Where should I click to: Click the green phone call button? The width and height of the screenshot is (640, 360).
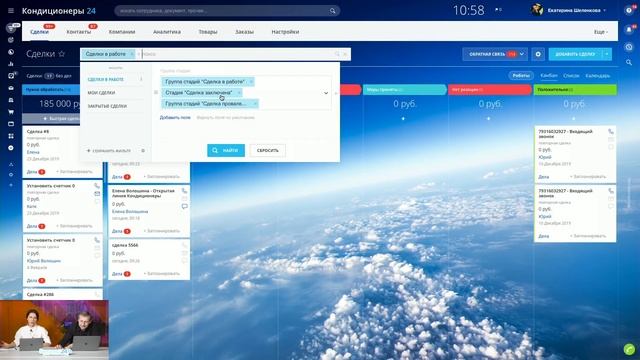[x=629, y=349]
